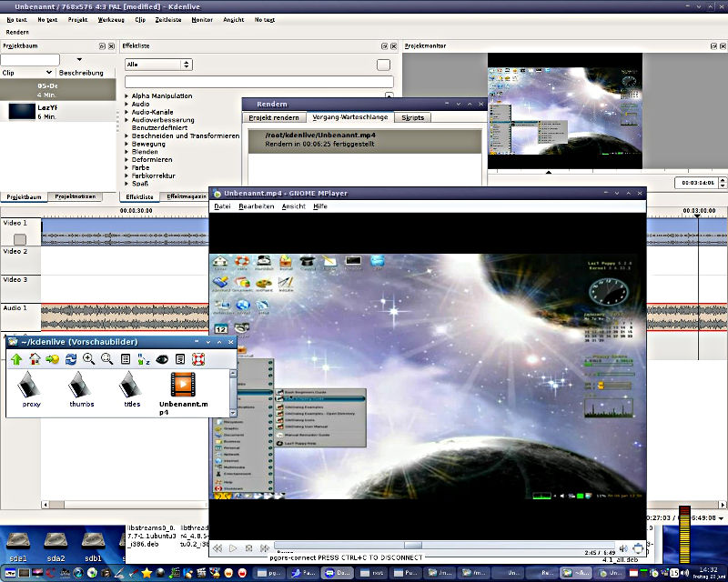
Task: Click the bookmarks jump icon in file manager
Action: coord(53,359)
